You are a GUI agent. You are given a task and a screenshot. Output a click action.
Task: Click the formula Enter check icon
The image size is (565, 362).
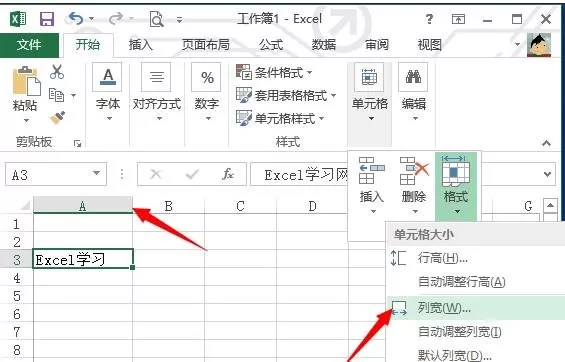coord(192,175)
